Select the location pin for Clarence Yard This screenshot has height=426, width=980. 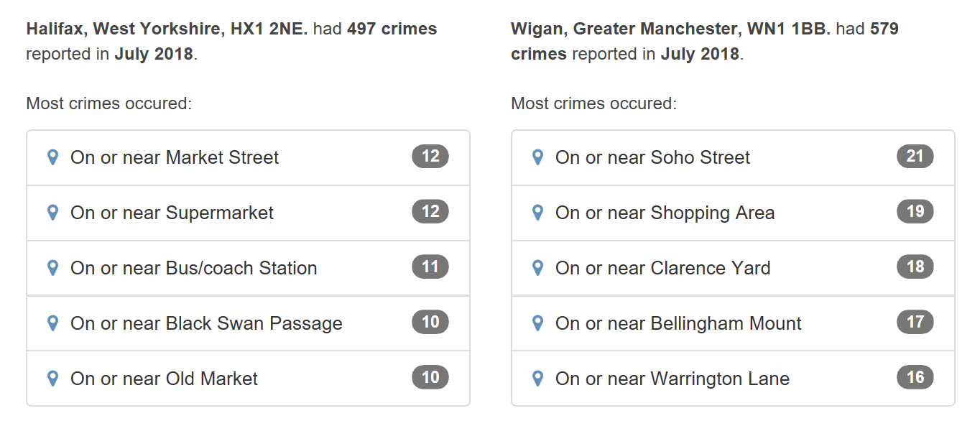[x=537, y=268]
